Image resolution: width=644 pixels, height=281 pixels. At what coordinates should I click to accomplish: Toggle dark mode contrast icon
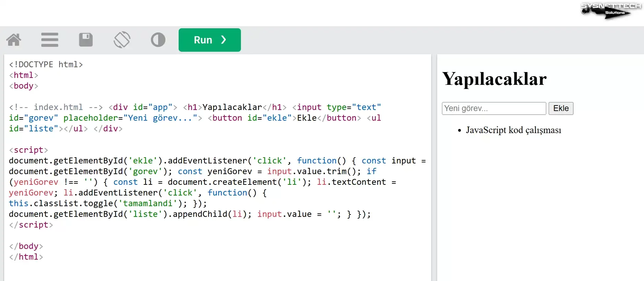pyautogui.click(x=158, y=40)
